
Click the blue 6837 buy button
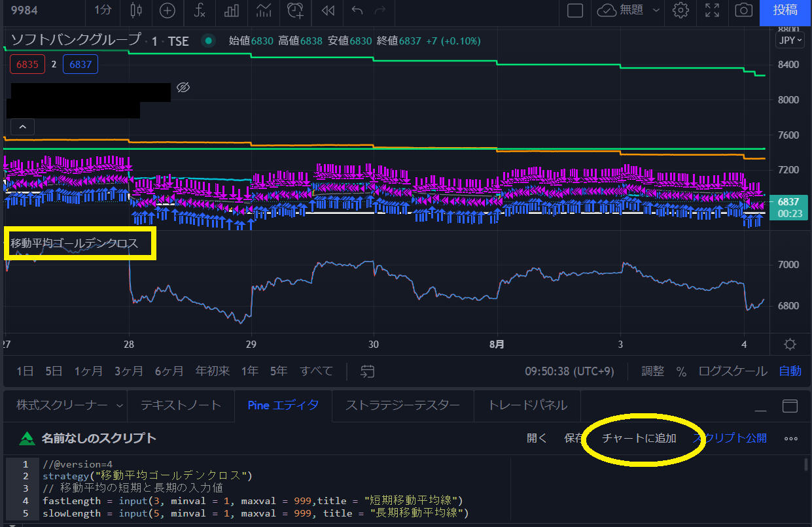pos(80,64)
